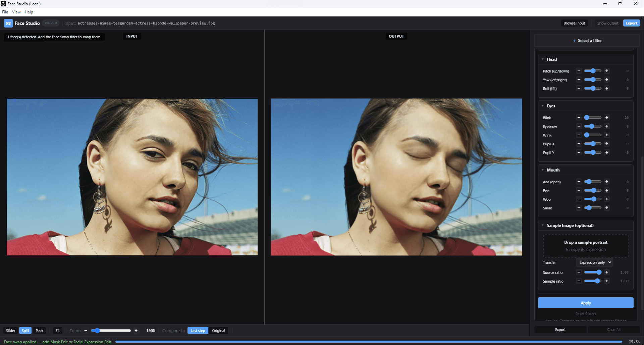
Task: Increase Woo mouth value with plus
Action: click(x=607, y=199)
